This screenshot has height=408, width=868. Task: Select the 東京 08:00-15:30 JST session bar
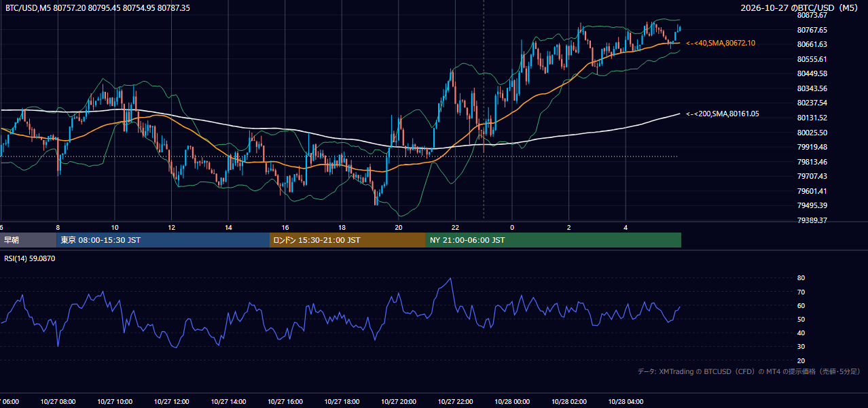163,240
